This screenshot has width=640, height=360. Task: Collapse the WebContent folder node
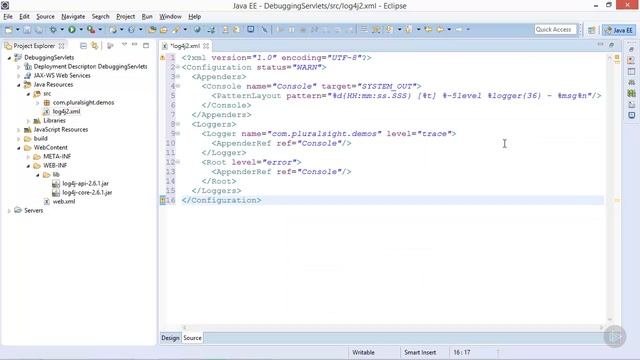tap(19, 148)
